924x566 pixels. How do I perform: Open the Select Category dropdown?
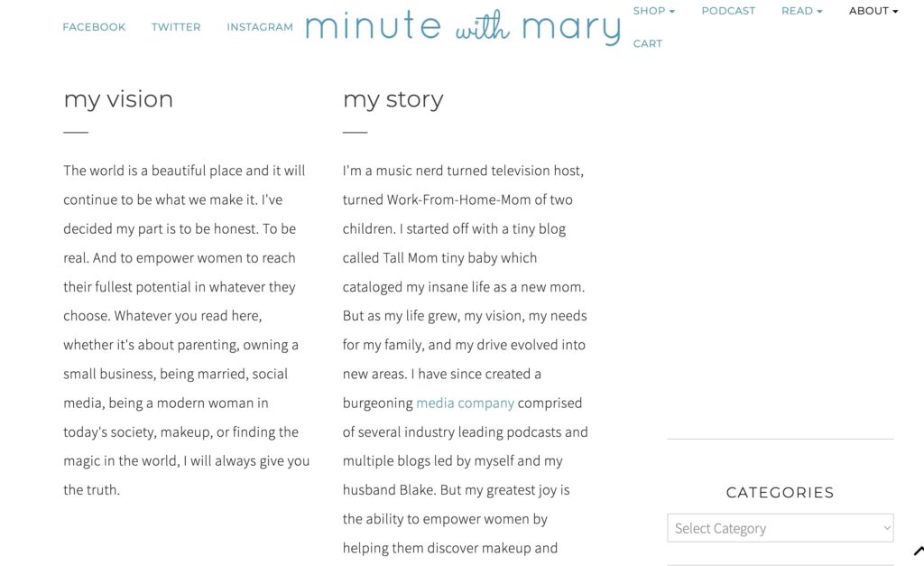tap(781, 528)
